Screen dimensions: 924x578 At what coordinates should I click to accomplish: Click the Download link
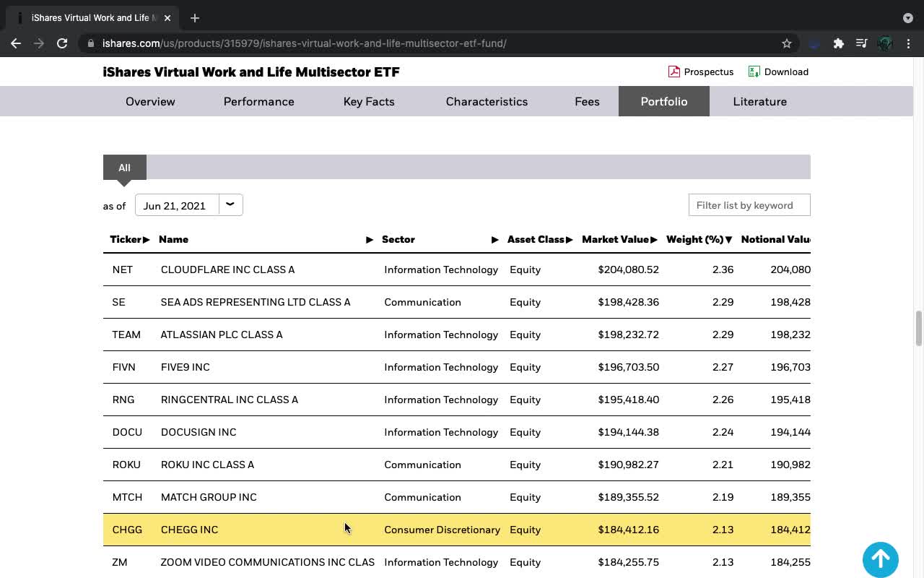pos(786,72)
